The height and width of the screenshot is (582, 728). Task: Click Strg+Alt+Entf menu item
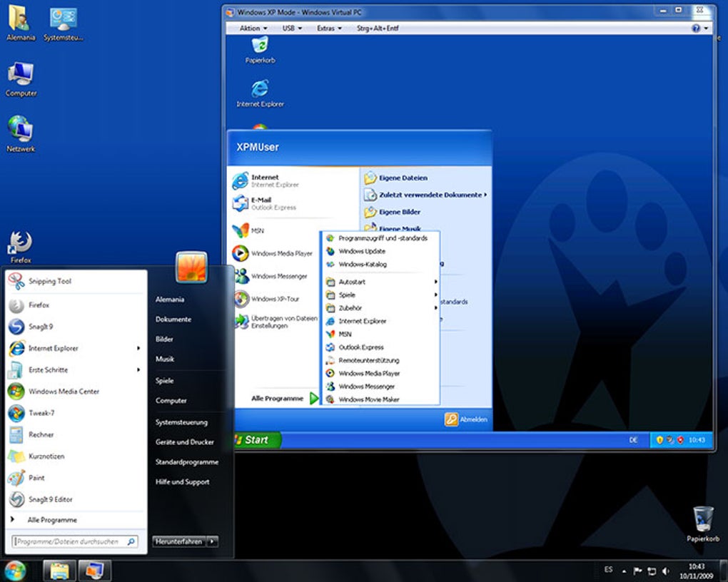click(378, 29)
